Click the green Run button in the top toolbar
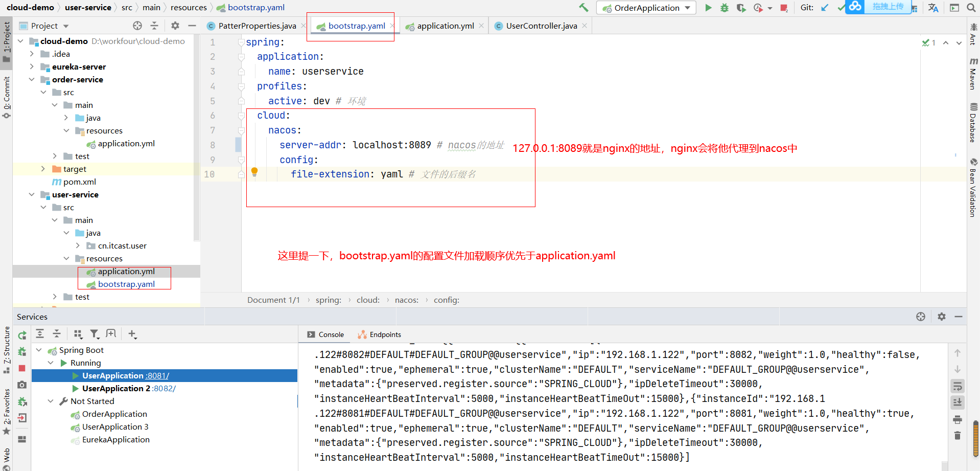The height and width of the screenshot is (471, 980). [708, 8]
